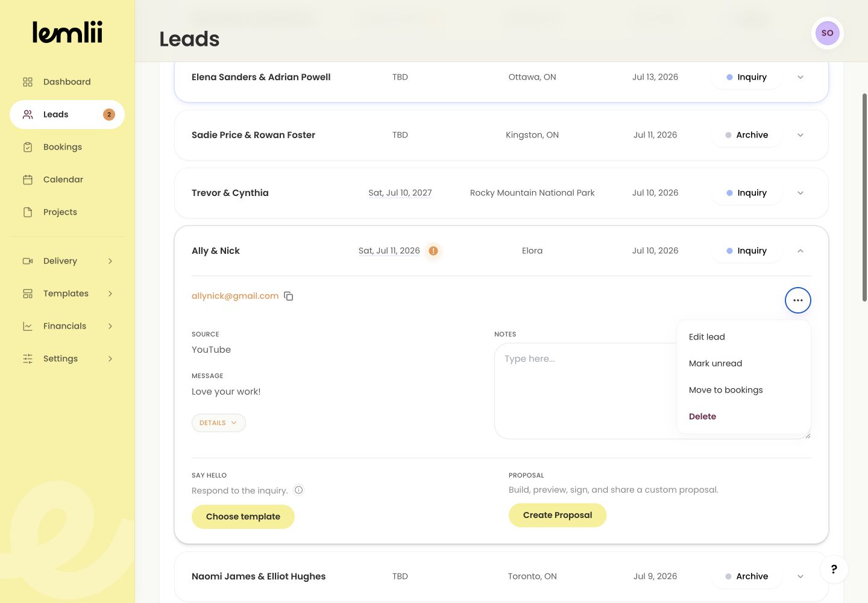Image resolution: width=868 pixels, height=603 pixels.
Task: Expand the Naomi James & Elliot Hughes lead
Action: click(x=800, y=576)
